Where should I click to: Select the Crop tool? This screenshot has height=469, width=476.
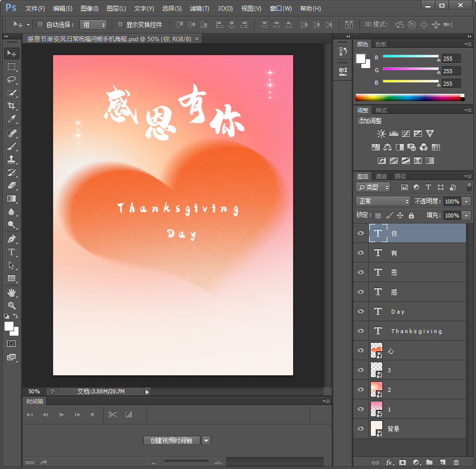12,106
